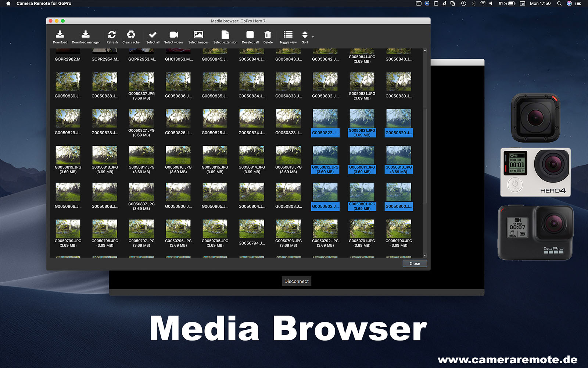Open the Apple menu

click(8, 3)
